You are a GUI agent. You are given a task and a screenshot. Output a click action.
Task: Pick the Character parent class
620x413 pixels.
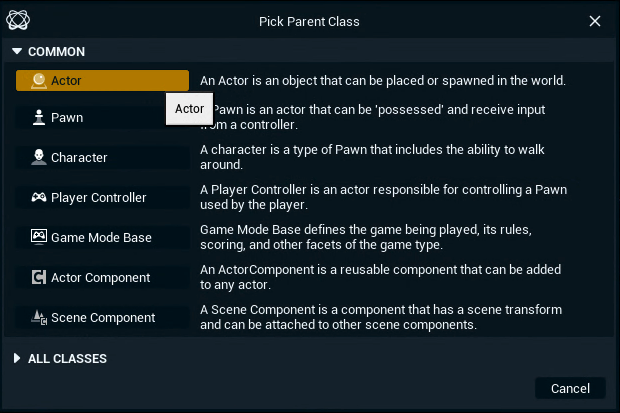(x=102, y=157)
